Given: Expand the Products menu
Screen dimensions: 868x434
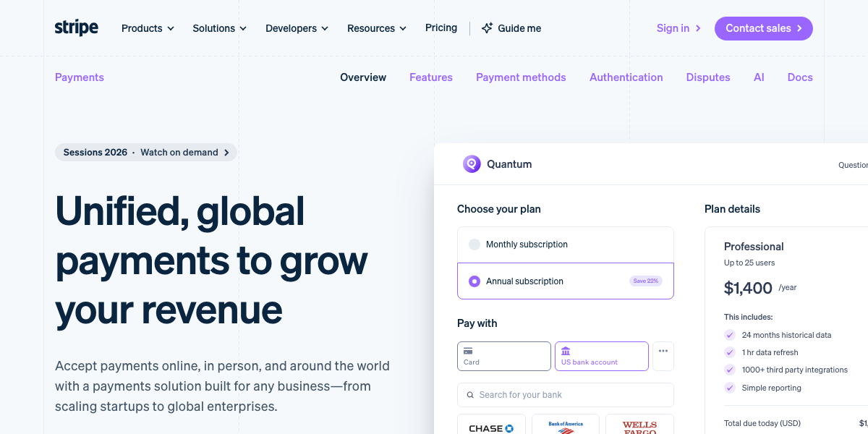Looking at the screenshot, I should 148,28.
